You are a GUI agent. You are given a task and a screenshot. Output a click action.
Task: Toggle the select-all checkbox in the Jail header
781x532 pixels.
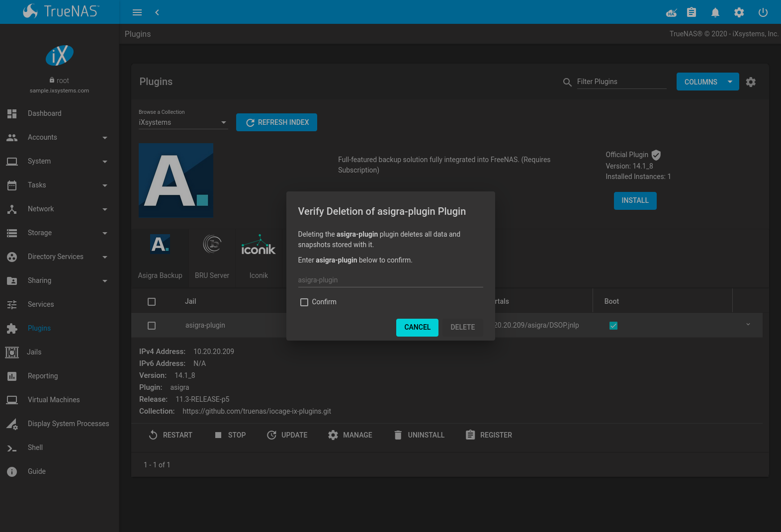tap(152, 302)
